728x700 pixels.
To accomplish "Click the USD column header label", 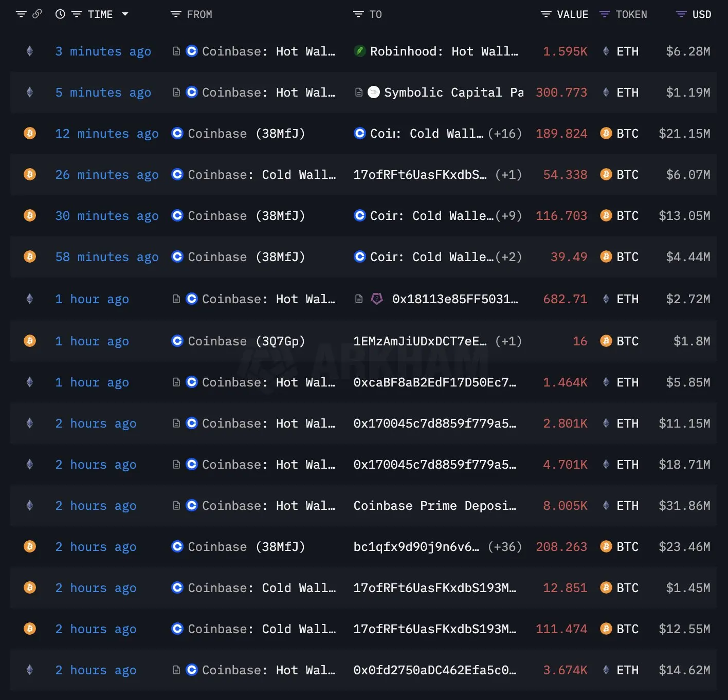I will click(x=702, y=14).
